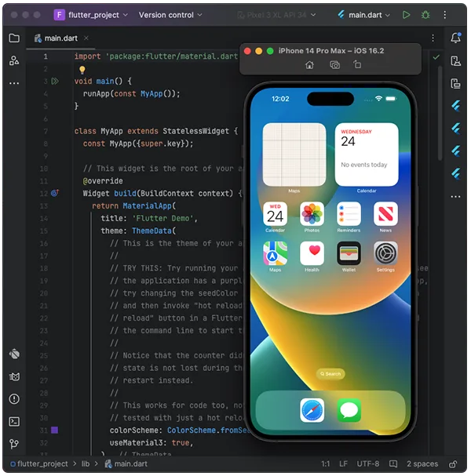Viewport: 471px width, 476px height.
Task: Change the UTF-8 file encoding
Action: (x=367, y=464)
